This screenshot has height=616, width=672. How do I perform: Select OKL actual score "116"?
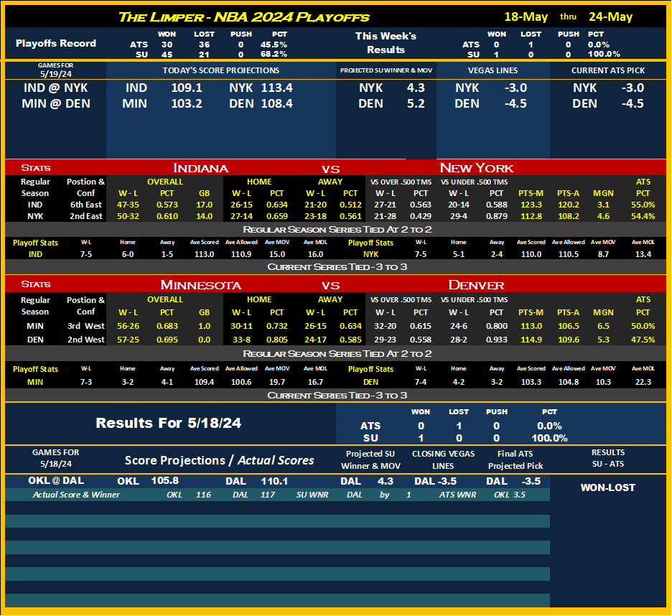click(203, 495)
